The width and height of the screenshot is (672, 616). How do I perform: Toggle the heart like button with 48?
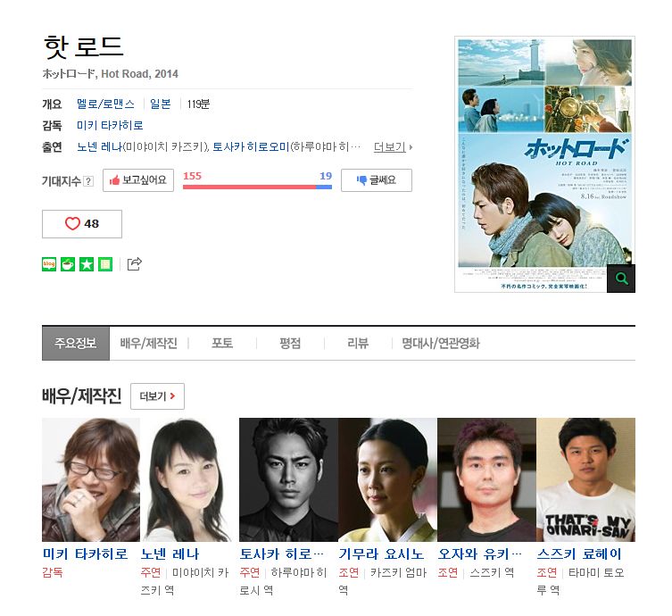point(82,224)
